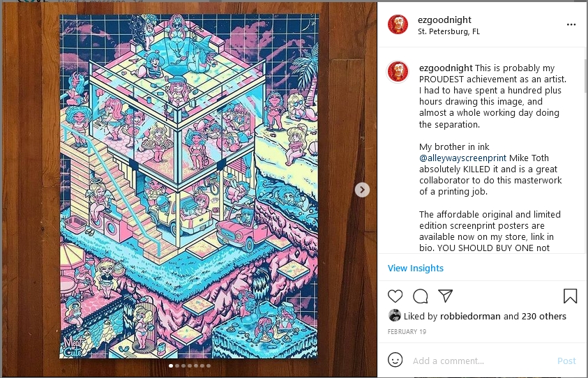Open the three-dot more options menu
This screenshot has width=588, height=378.
[x=571, y=24]
